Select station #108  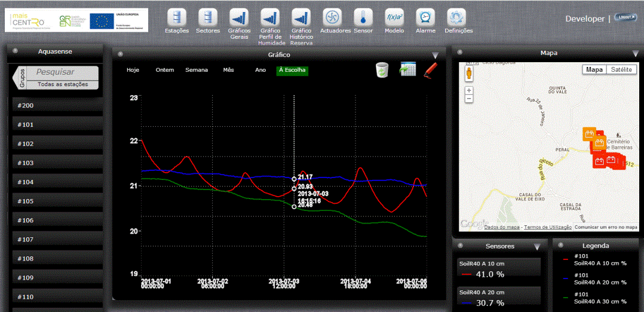point(57,259)
